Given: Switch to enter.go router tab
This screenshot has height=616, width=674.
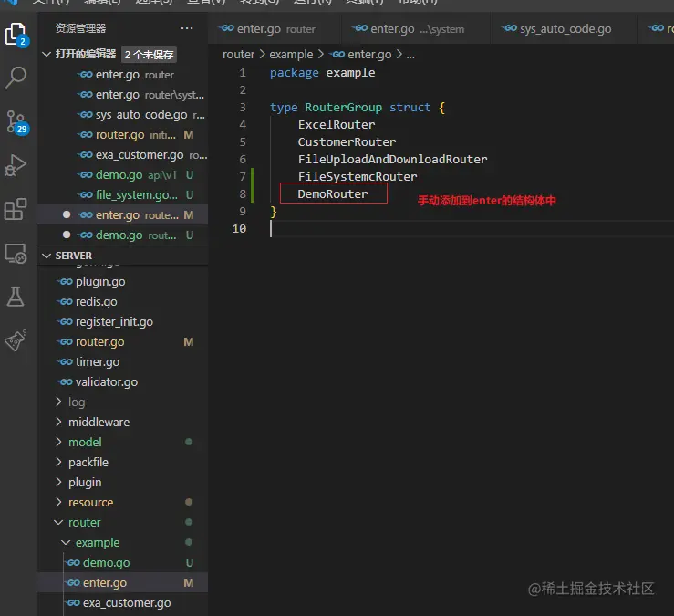Looking at the screenshot, I should [275, 29].
